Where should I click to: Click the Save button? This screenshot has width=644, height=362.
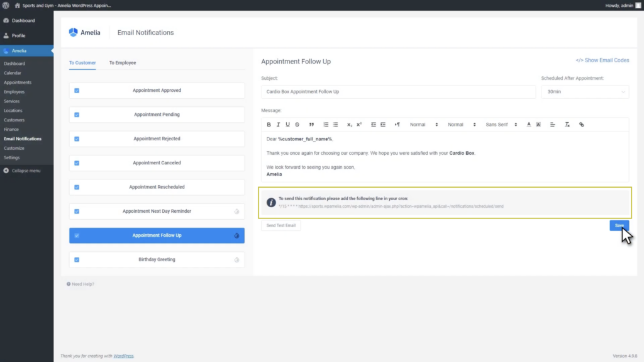[x=619, y=225]
